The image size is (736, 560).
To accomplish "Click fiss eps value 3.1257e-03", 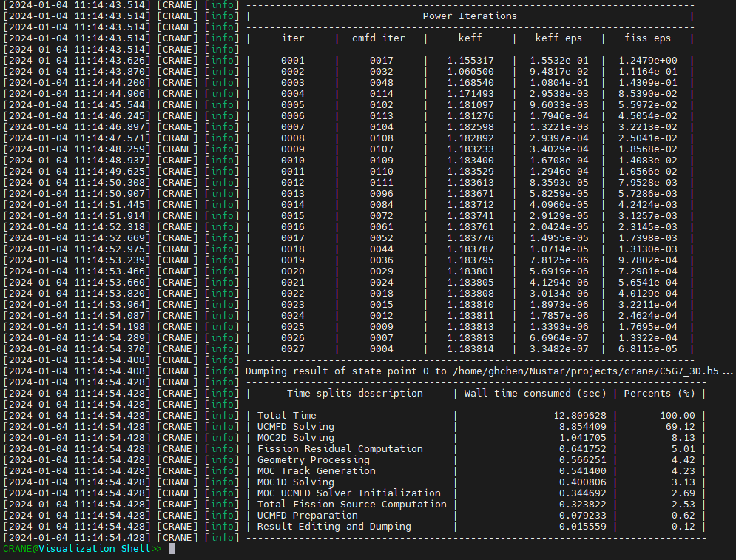I will tap(648, 216).
